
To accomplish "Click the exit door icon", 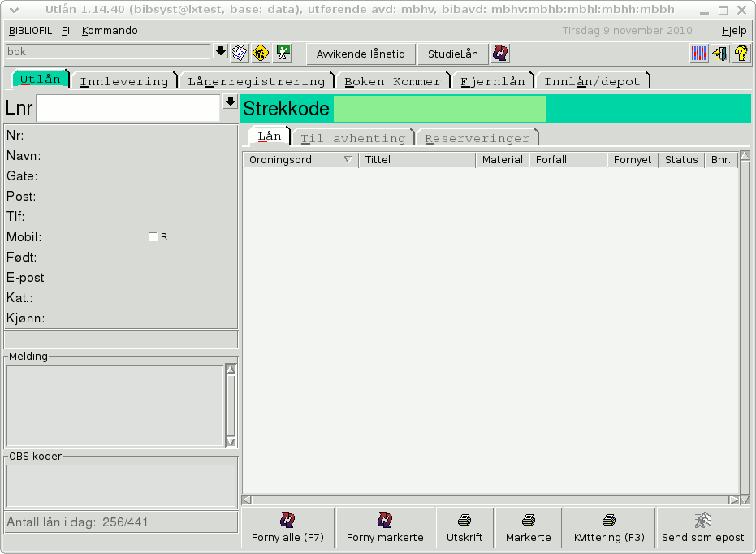I will 719,54.
